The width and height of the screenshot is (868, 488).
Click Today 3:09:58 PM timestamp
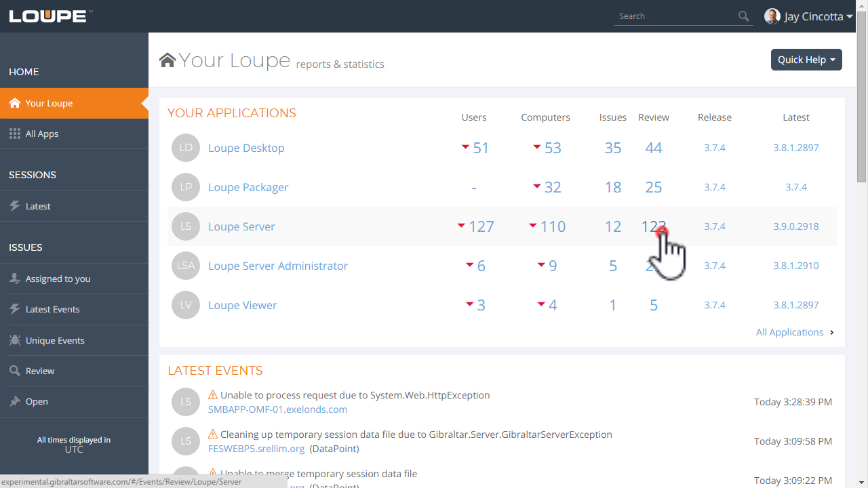(x=793, y=441)
